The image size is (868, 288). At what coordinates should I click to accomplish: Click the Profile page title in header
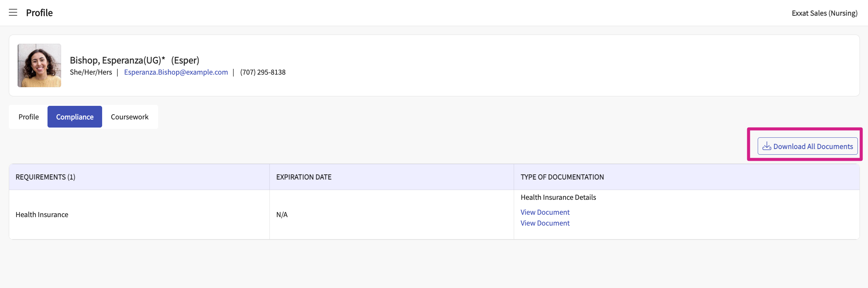click(39, 13)
